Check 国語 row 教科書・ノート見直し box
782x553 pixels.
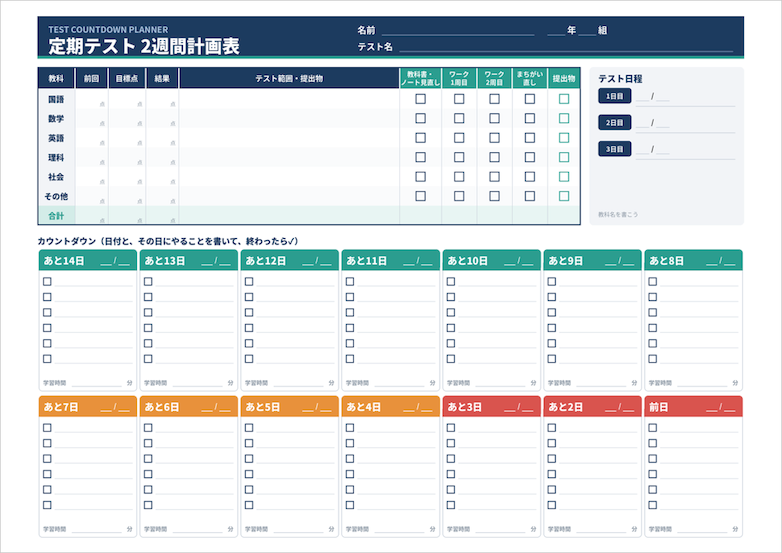(x=420, y=99)
